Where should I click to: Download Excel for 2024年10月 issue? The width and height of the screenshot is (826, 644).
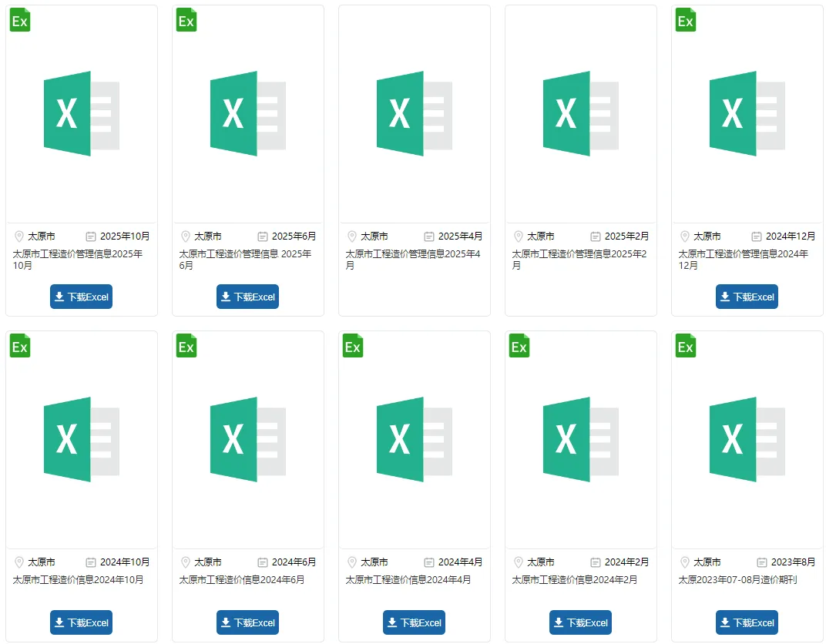(81, 622)
